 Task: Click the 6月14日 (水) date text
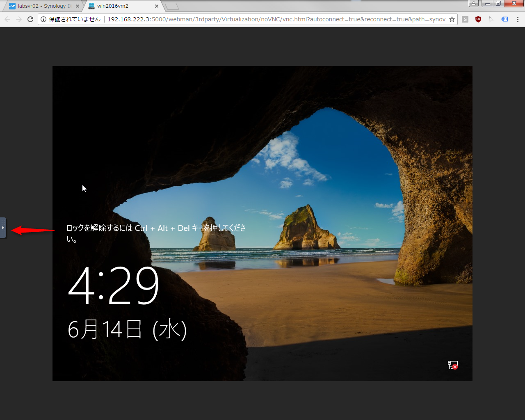tap(127, 330)
